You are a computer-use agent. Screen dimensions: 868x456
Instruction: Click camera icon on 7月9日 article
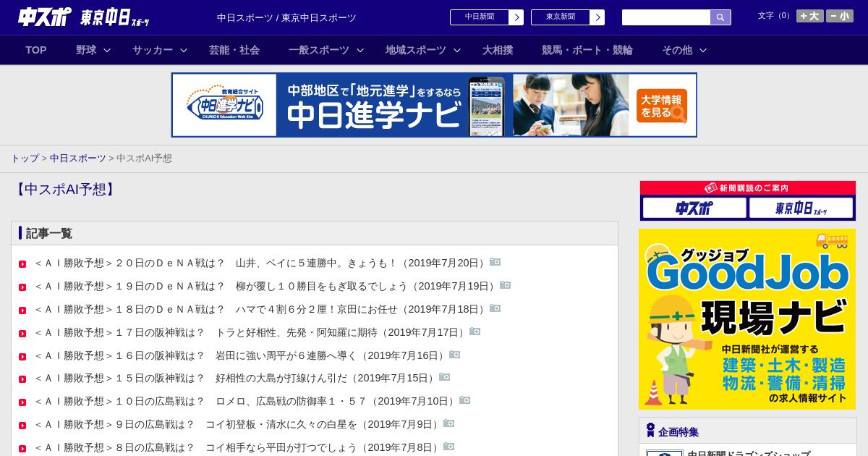pos(449,423)
